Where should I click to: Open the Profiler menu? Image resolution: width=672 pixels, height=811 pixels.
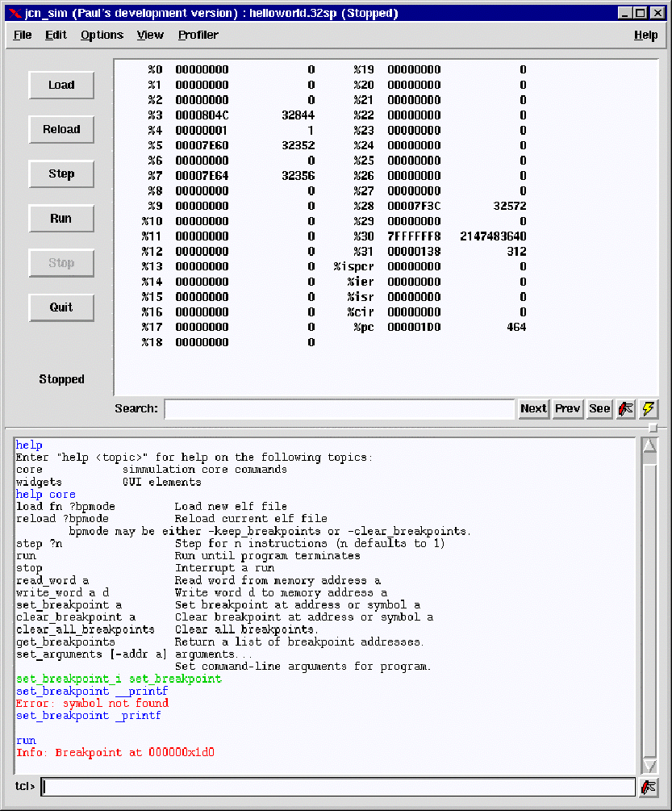tap(198, 35)
